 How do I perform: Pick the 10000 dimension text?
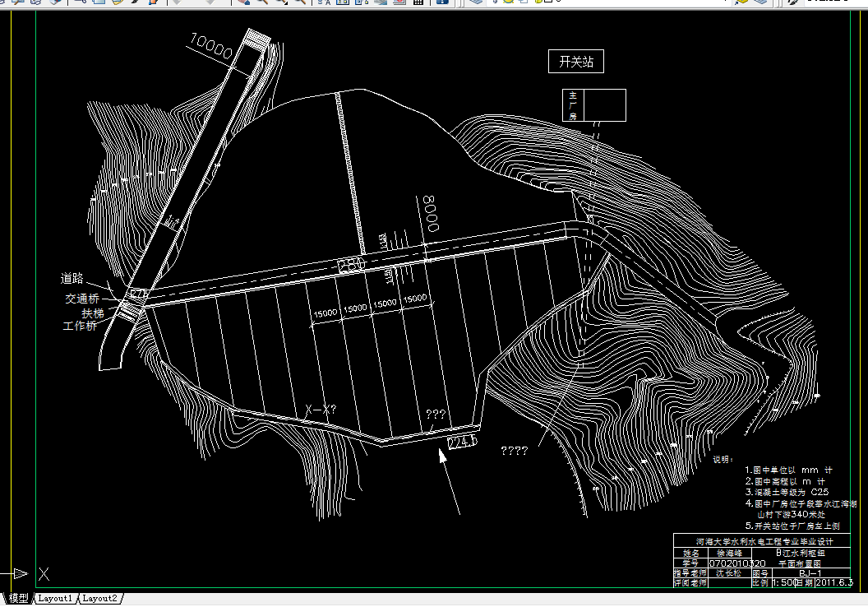point(211,47)
